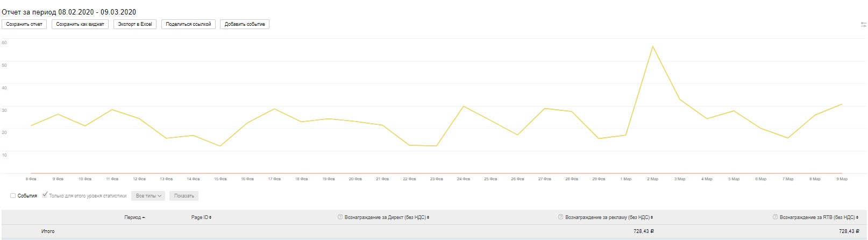The height and width of the screenshot is (240, 868).
Task: Sort by Вознаграждение за рекламу column
Action: tap(610, 217)
